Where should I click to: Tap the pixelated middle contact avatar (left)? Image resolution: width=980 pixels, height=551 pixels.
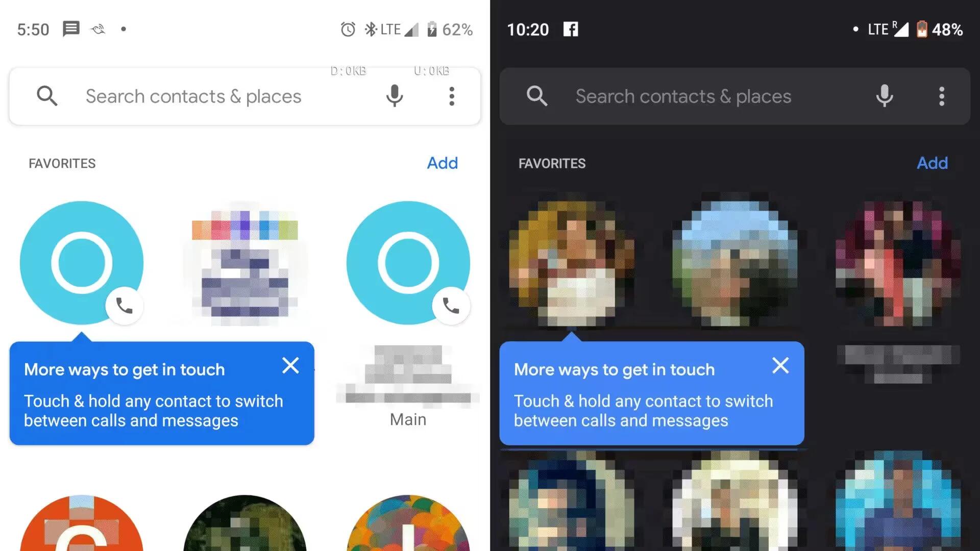click(x=244, y=262)
